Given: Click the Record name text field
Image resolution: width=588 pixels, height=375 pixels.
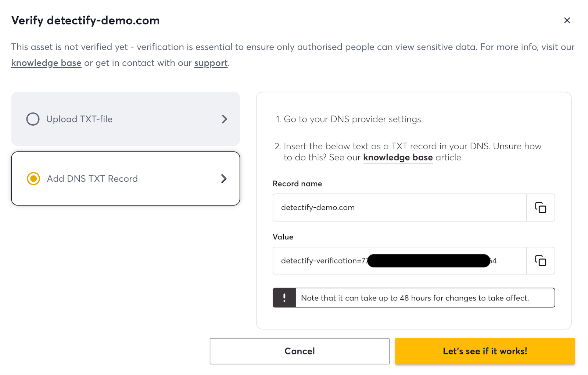Looking at the screenshot, I should 399,208.
